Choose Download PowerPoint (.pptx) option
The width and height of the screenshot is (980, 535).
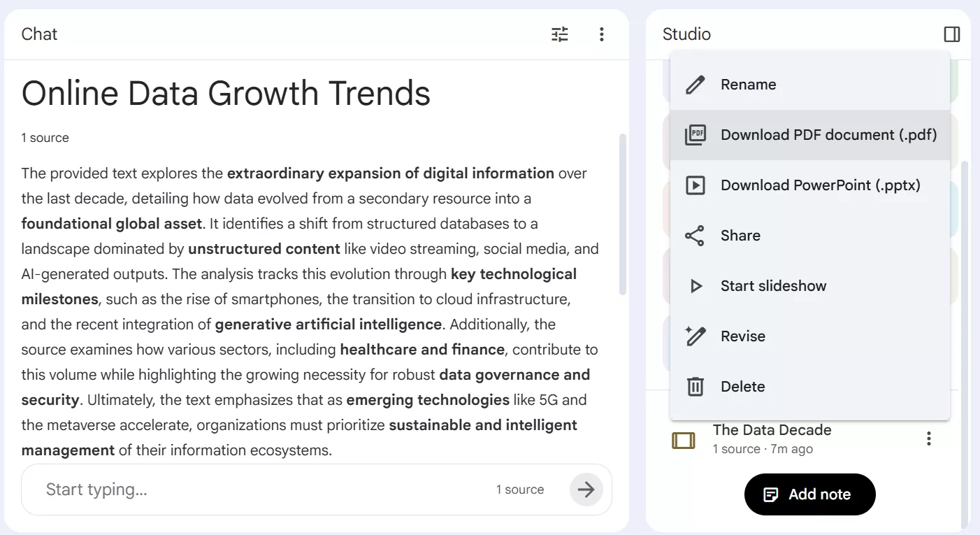[x=820, y=185]
